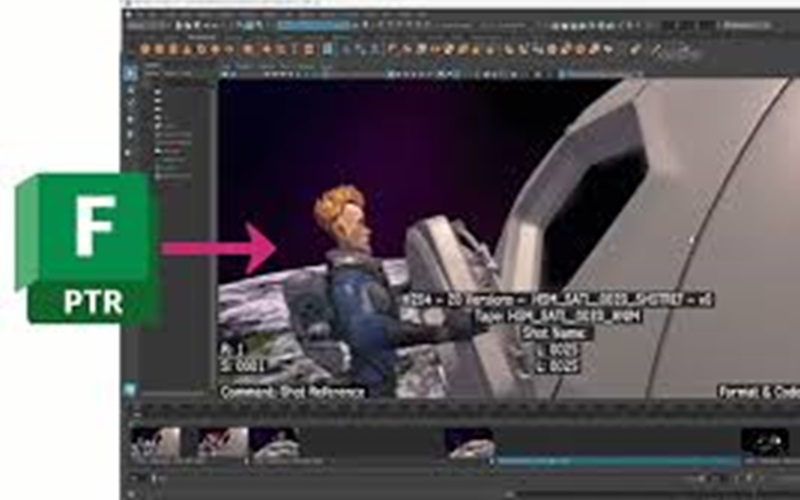Select the highlighted Select tool in the toolbox

(x=130, y=72)
